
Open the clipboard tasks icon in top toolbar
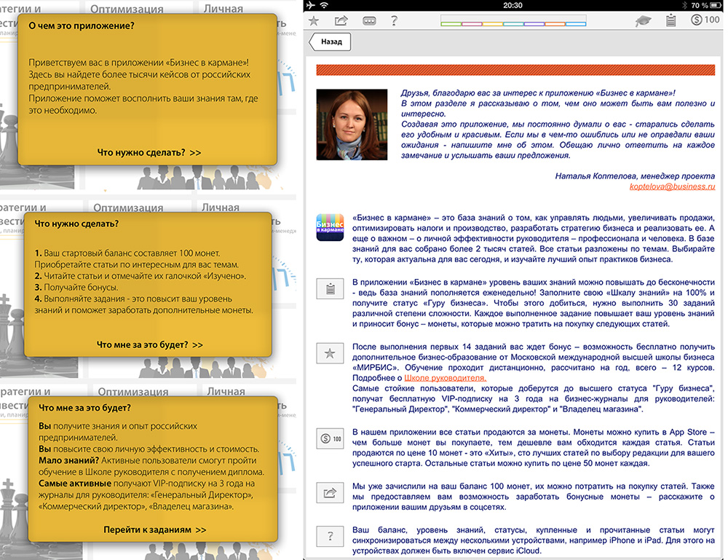coord(671,20)
